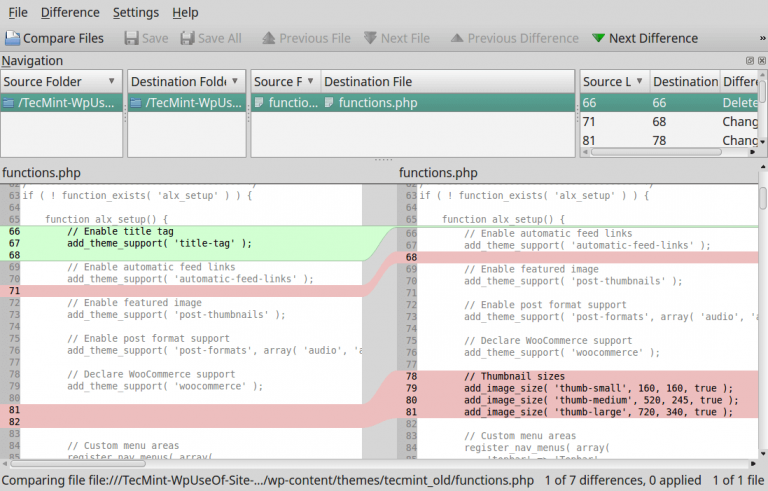Open the Difference menu
Screen dimensions: 768x491
point(70,12)
